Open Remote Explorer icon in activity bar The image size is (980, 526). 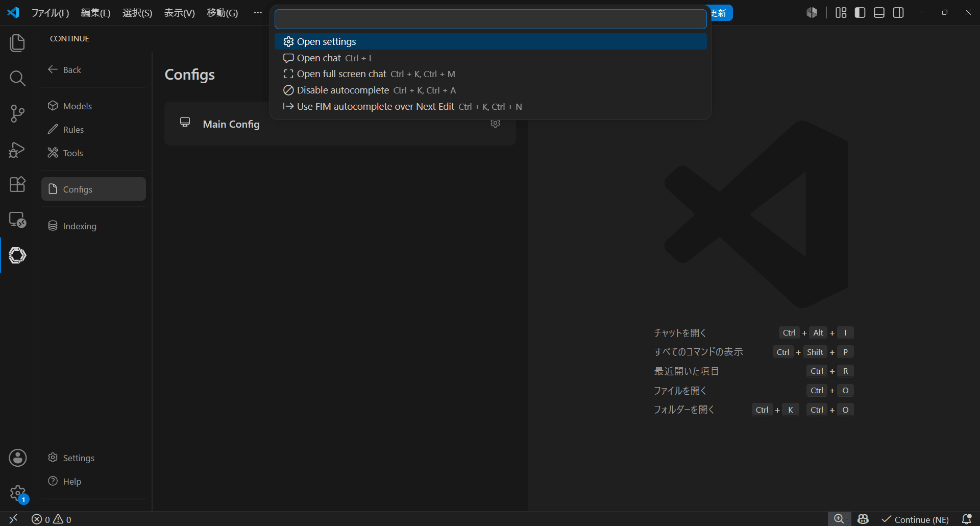tap(17, 220)
